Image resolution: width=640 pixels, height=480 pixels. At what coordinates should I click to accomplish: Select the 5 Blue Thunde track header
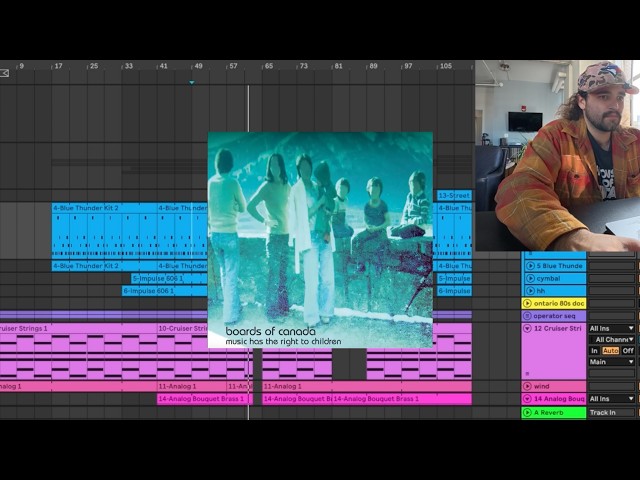[554, 266]
